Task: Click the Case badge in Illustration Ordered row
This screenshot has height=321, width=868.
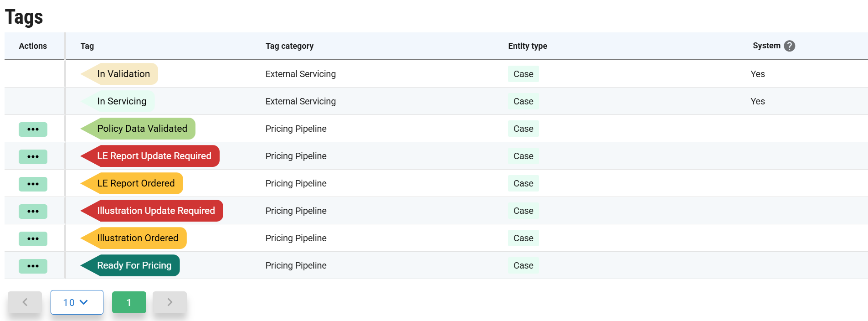Action: (x=523, y=238)
